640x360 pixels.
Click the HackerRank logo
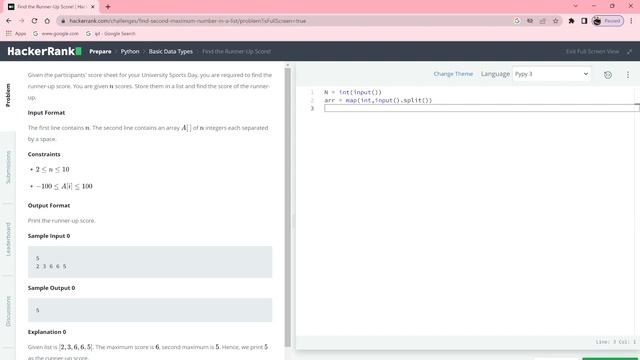coord(44,51)
